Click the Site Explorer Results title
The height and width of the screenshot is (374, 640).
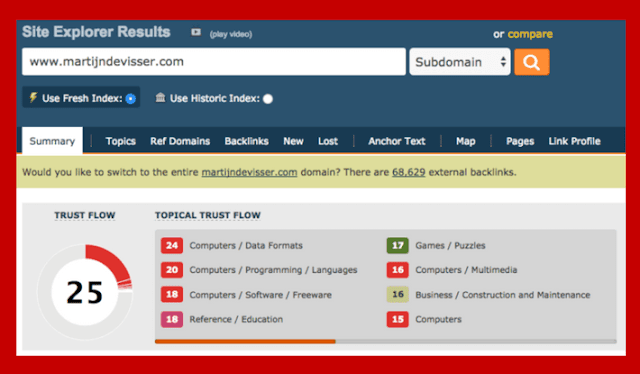[x=96, y=32]
